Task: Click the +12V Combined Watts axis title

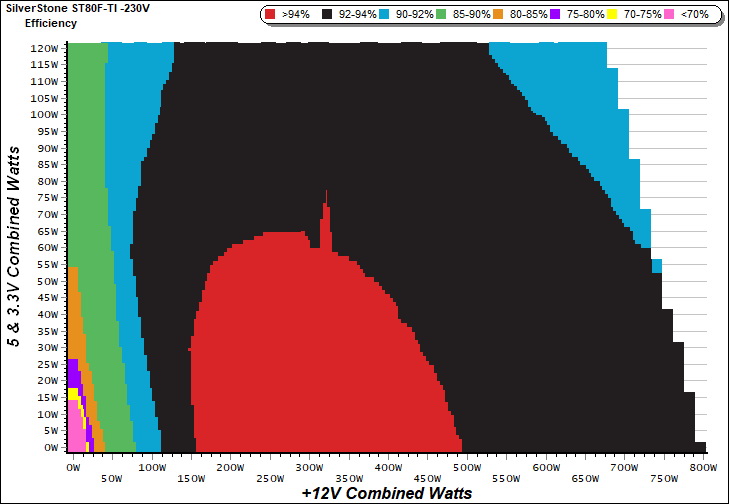Action: [x=386, y=493]
